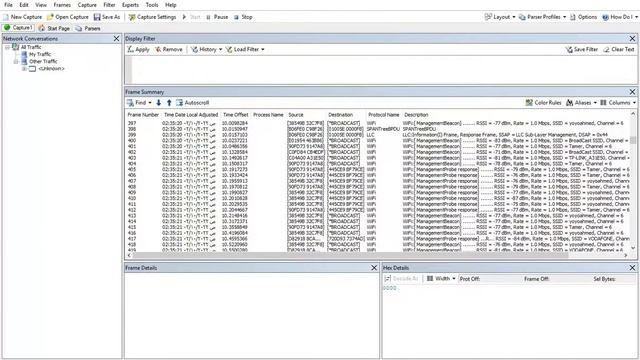Open the Columns dropdown
The height and width of the screenshot is (360, 640).
point(618,102)
